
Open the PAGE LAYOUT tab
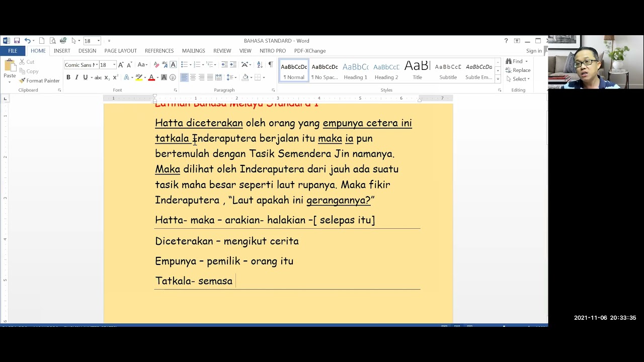(x=120, y=51)
